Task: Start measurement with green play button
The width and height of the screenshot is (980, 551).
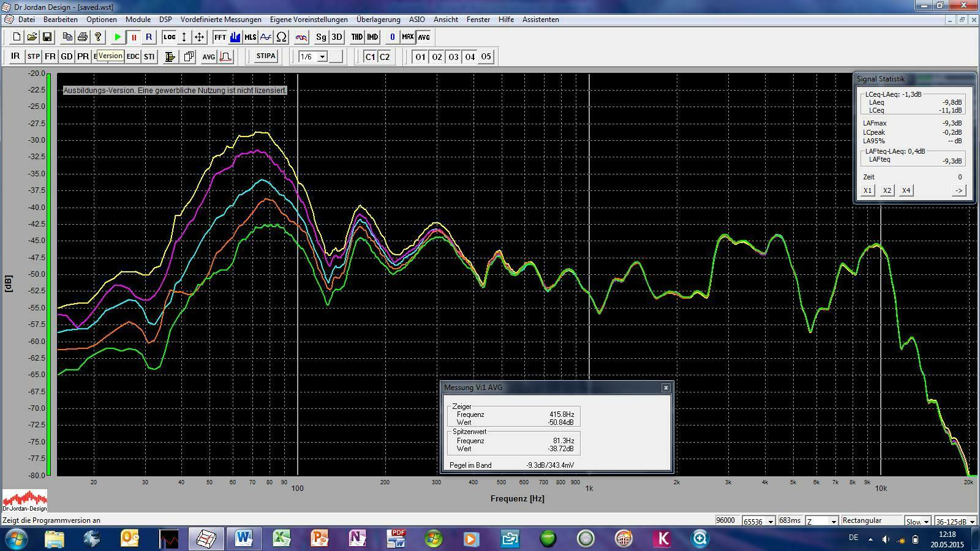Action: tap(118, 37)
